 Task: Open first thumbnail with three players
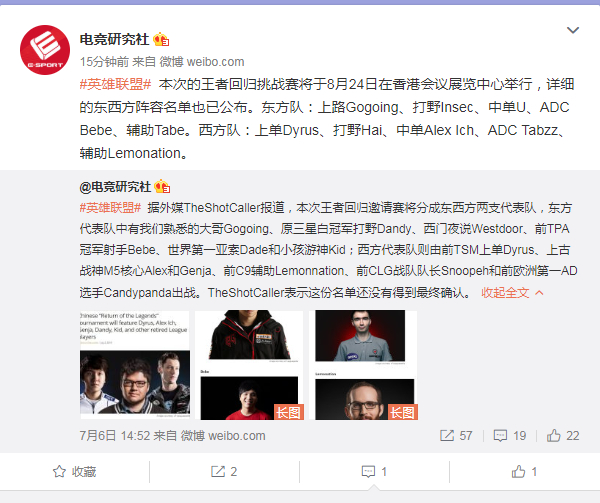[135, 365]
